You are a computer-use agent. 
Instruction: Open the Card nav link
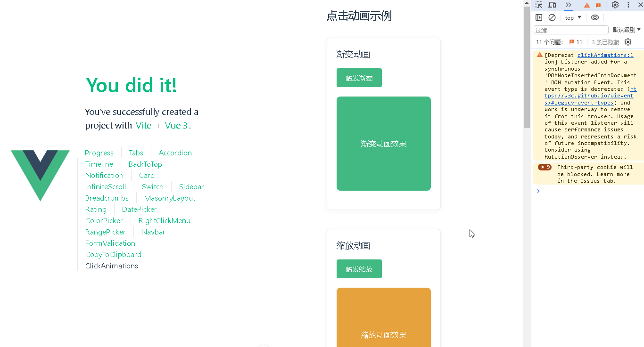[x=147, y=175]
